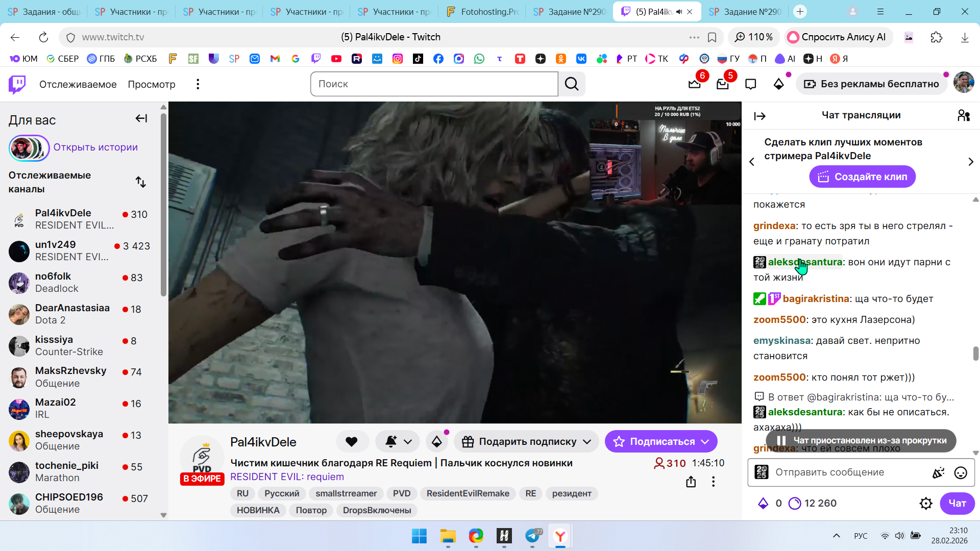Click the share stream icon
The image size is (980, 551).
(691, 482)
